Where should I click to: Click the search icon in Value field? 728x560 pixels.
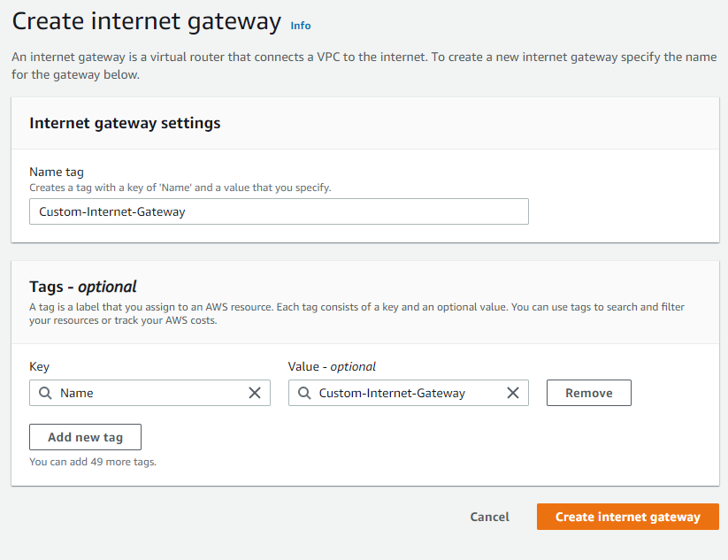(x=304, y=393)
